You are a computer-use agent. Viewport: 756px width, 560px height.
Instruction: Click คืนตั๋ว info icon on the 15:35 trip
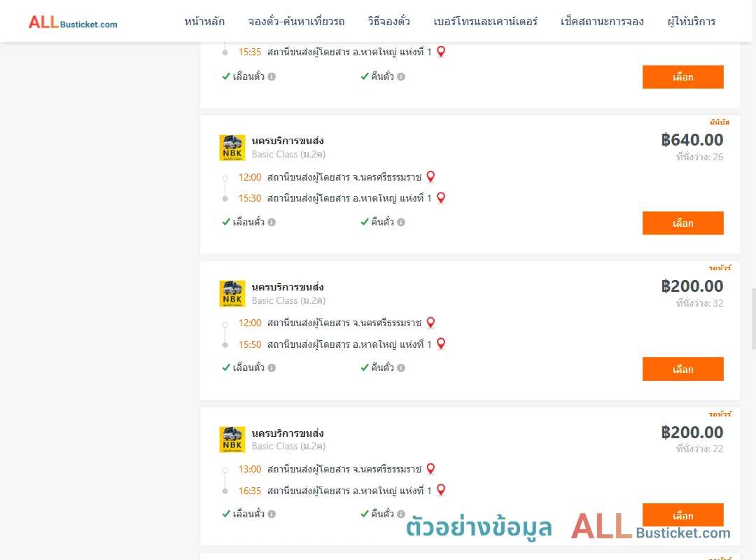click(x=401, y=77)
